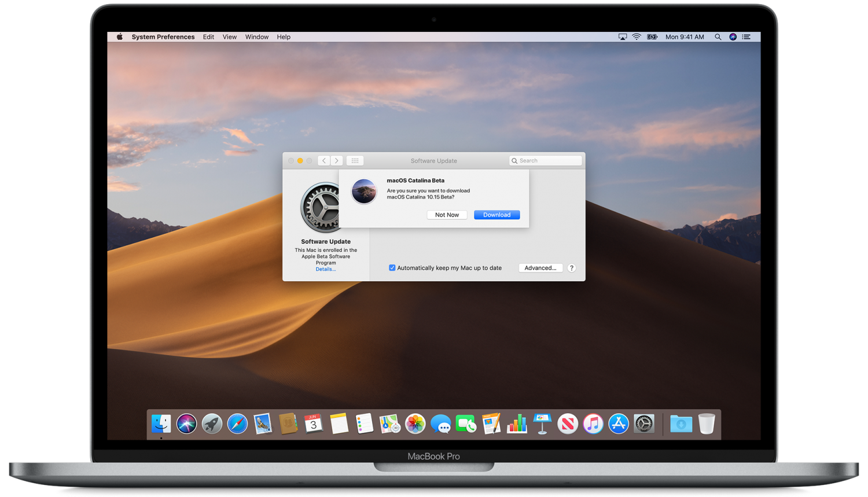Click the Search field in Software Update

coord(546,161)
